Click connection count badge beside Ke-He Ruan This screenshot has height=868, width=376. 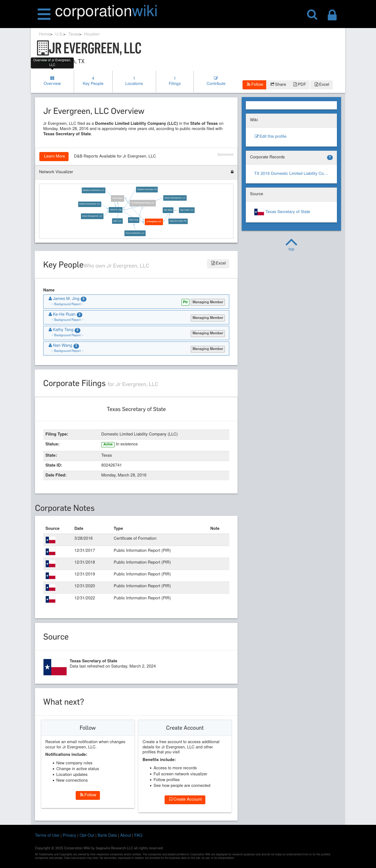click(x=80, y=315)
